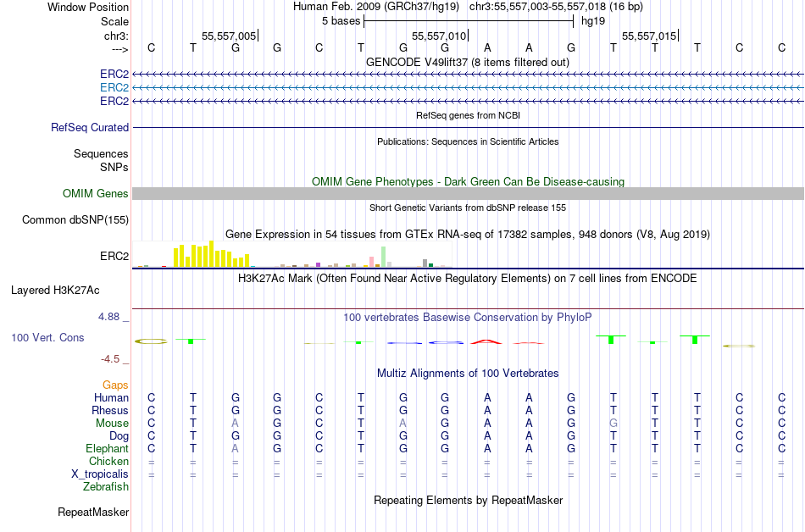
Task: Open the Layered H3K27Ac track label
Action: [55, 291]
